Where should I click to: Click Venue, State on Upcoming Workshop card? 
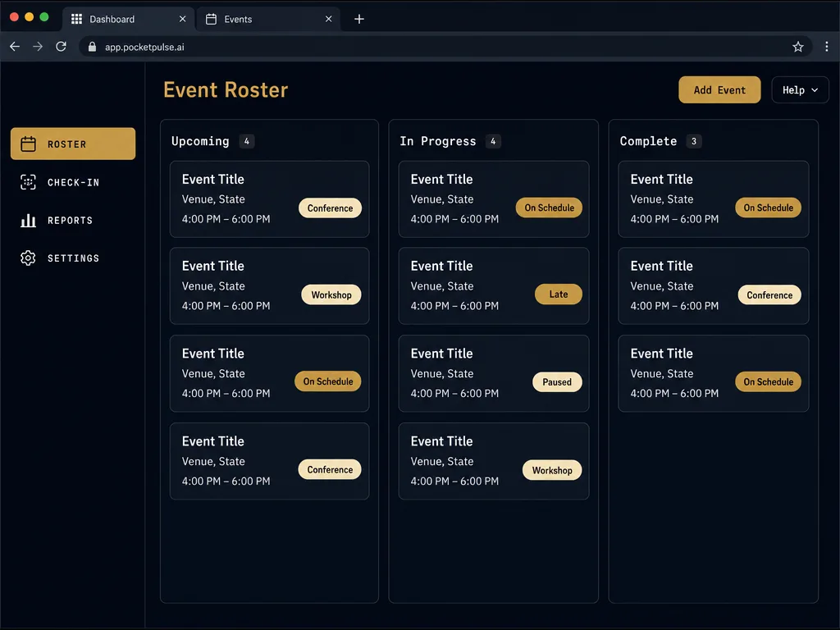coord(213,286)
